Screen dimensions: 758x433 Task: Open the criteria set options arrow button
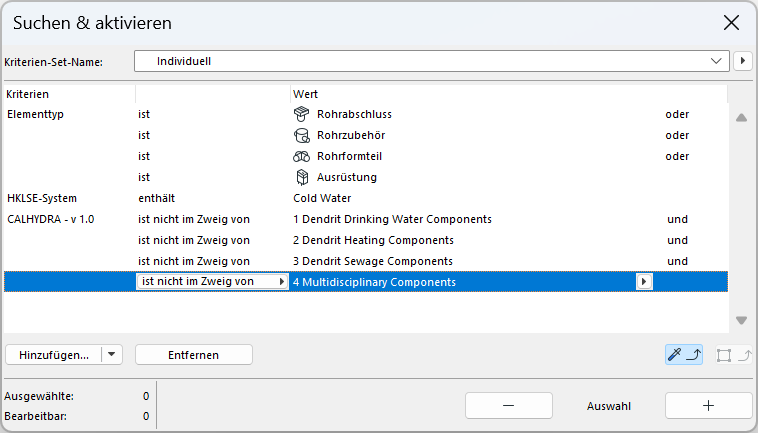[x=743, y=61]
